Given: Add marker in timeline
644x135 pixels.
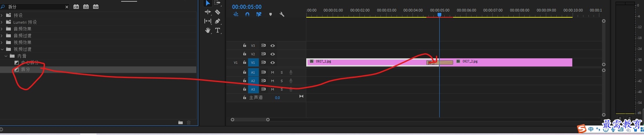Looking at the screenshot, I should coord(270,14).
